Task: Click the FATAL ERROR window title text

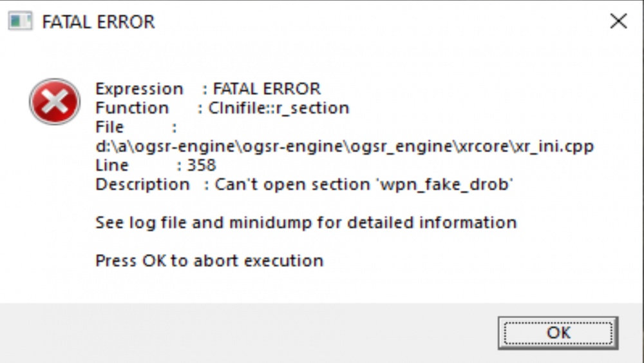Action: point(99,22)
